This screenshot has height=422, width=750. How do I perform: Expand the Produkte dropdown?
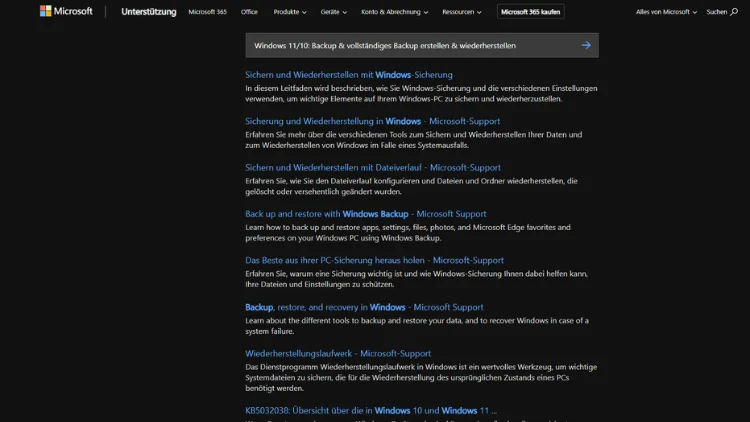tap(290, 11)
